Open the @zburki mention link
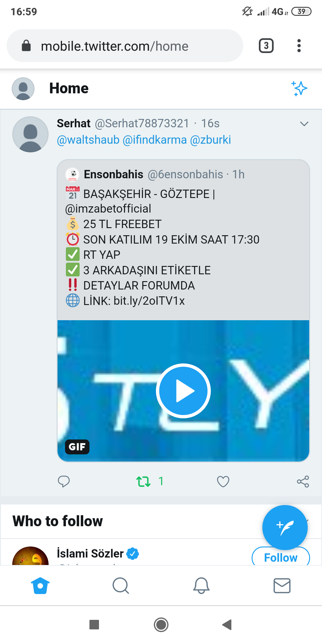Screen dimensions: 322x644 [210, 140]
